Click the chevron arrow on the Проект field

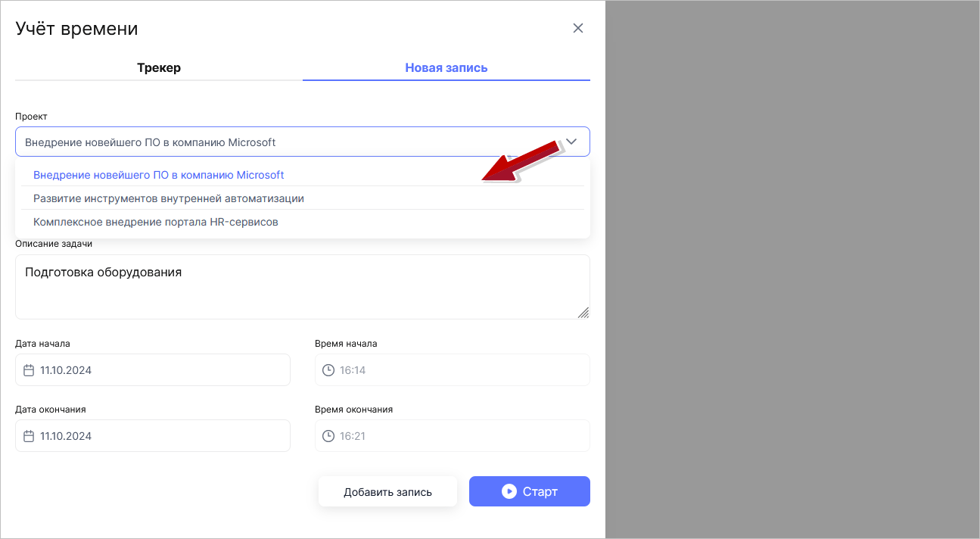(571, 141)
